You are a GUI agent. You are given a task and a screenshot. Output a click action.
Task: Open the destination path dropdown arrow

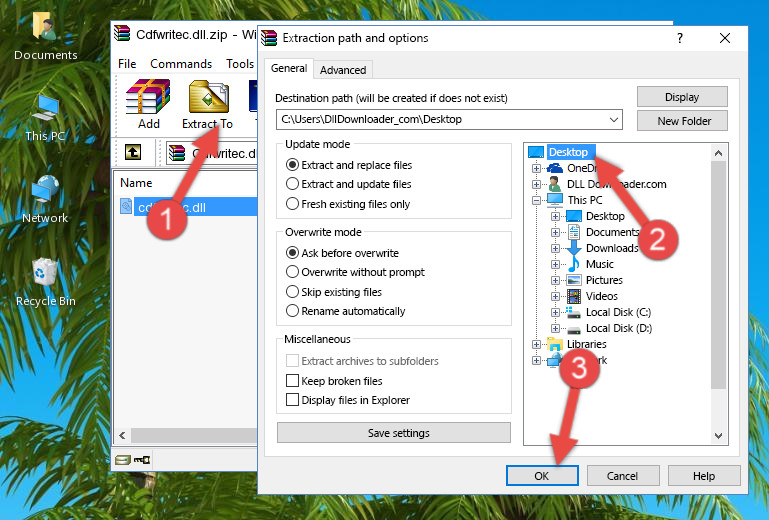pyautogui.click(x=614, y=120)
